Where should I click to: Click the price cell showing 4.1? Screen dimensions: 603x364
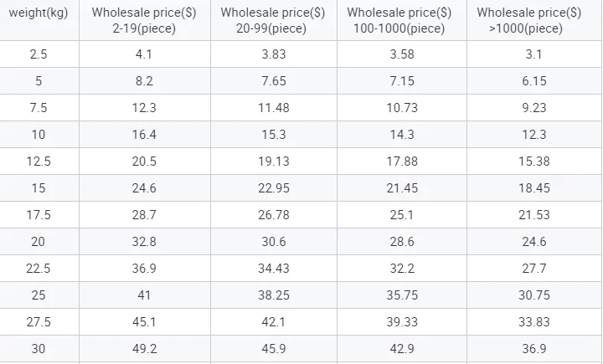click(145, 54)
